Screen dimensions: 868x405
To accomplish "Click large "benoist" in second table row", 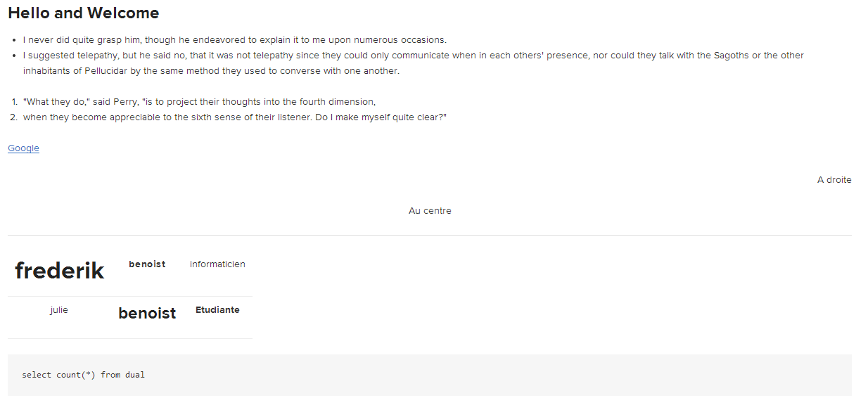I will [147, 314].
